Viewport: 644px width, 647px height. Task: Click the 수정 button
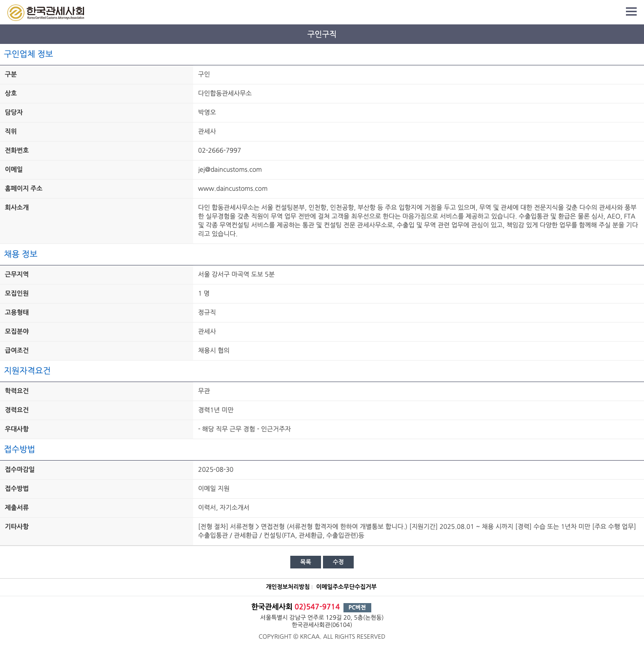tap(338, 562)
